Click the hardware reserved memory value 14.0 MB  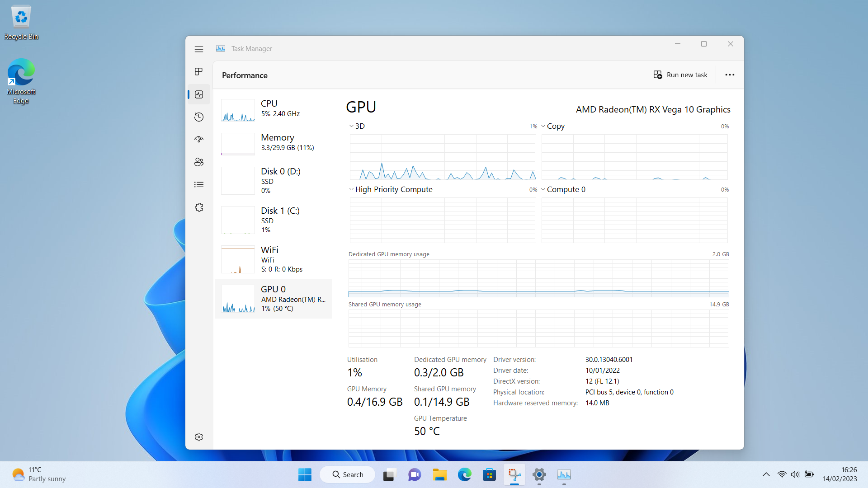[597, 403]
